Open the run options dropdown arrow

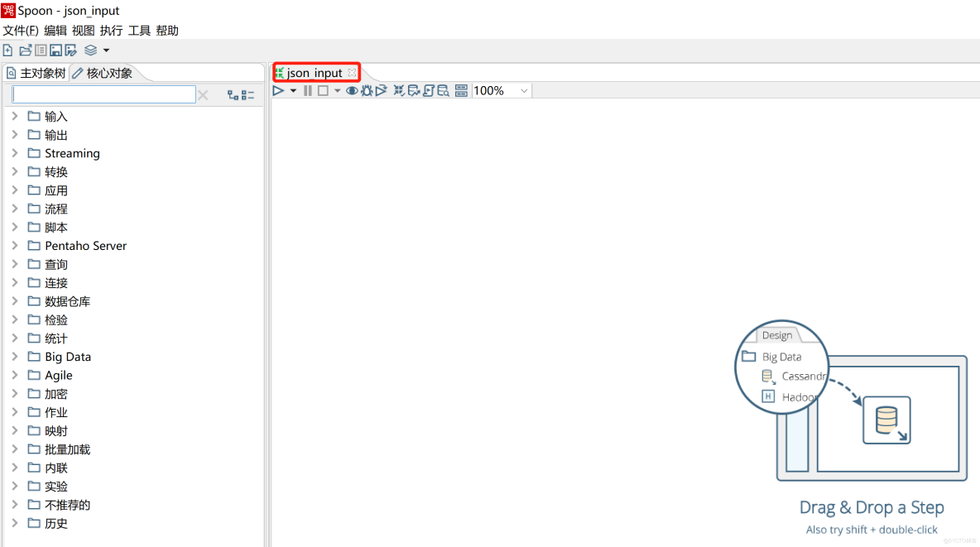tap(293, 91)
